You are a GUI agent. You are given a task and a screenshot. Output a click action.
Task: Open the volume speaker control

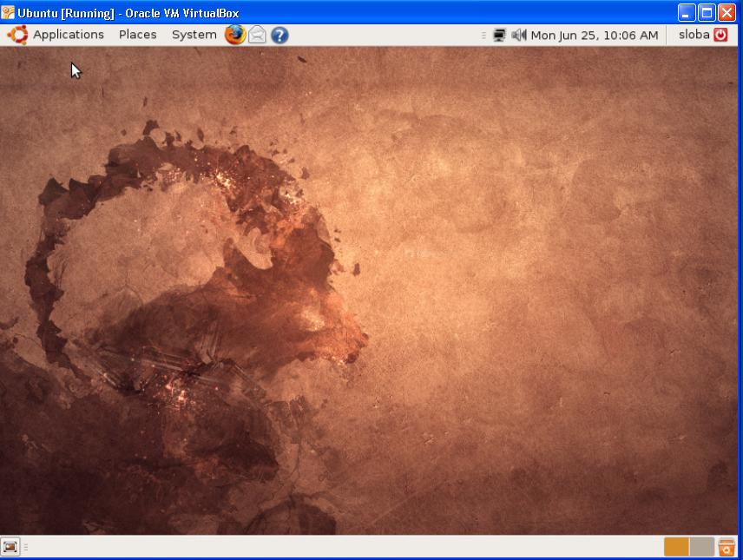coord(519,35)
